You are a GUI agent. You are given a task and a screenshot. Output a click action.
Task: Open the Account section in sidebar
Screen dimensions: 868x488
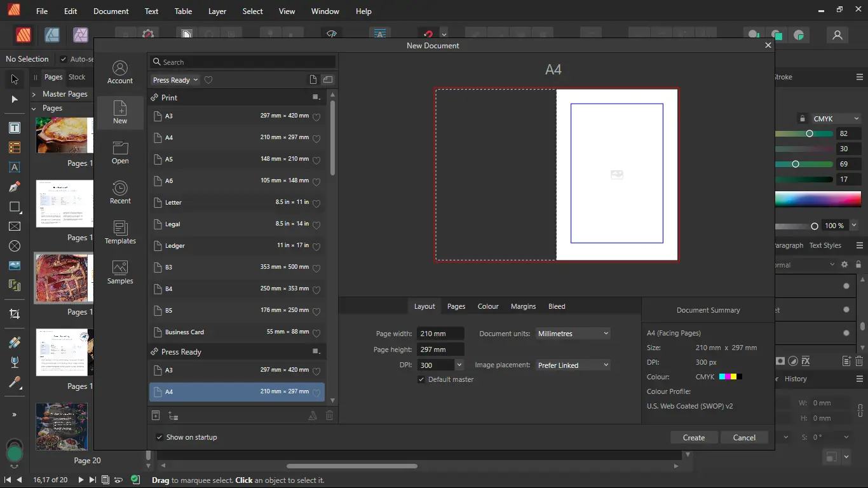pyautogui.click(x=120, y=72)
